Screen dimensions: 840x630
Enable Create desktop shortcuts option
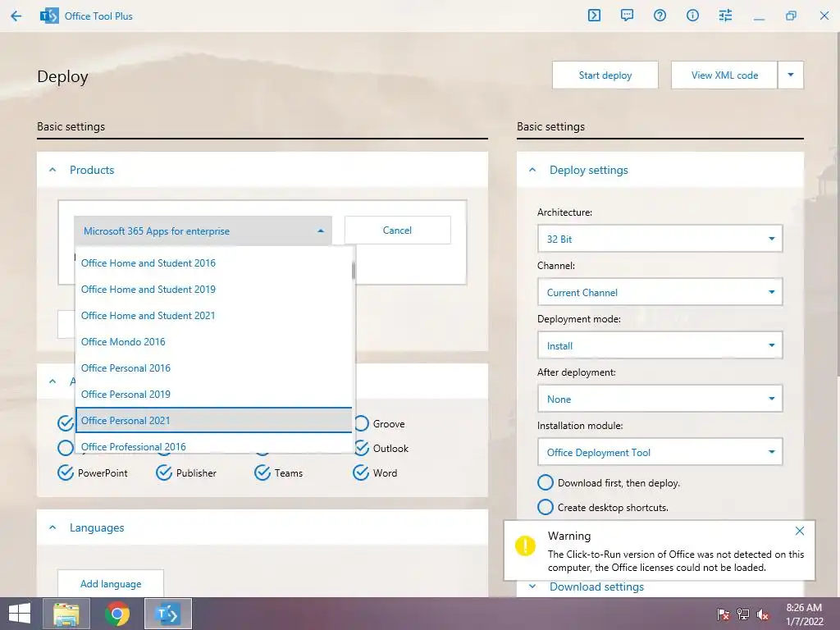point(546,507)
